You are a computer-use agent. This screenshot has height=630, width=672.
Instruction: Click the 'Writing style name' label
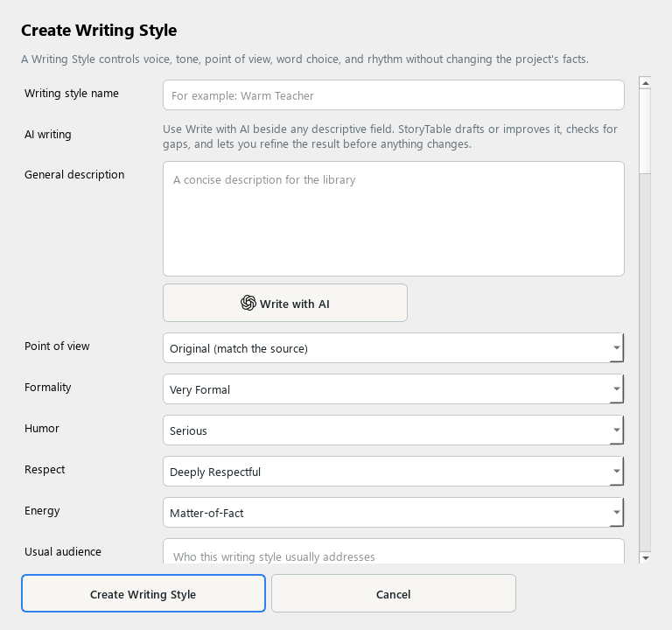click(72, 94)
